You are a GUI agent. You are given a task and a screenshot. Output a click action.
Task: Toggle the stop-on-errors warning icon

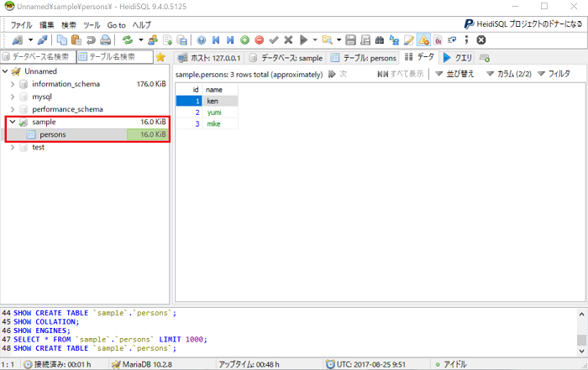click(423, 40)
